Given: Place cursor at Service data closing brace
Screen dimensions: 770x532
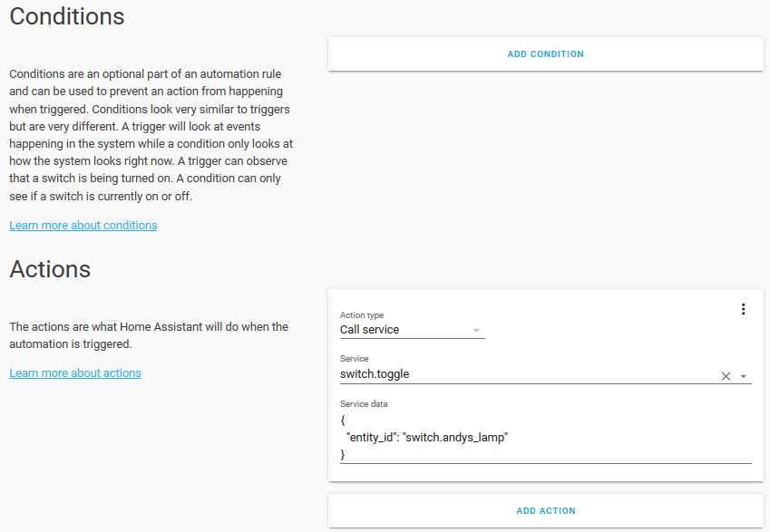Looking at the screenshot, I should coord(343,455).
